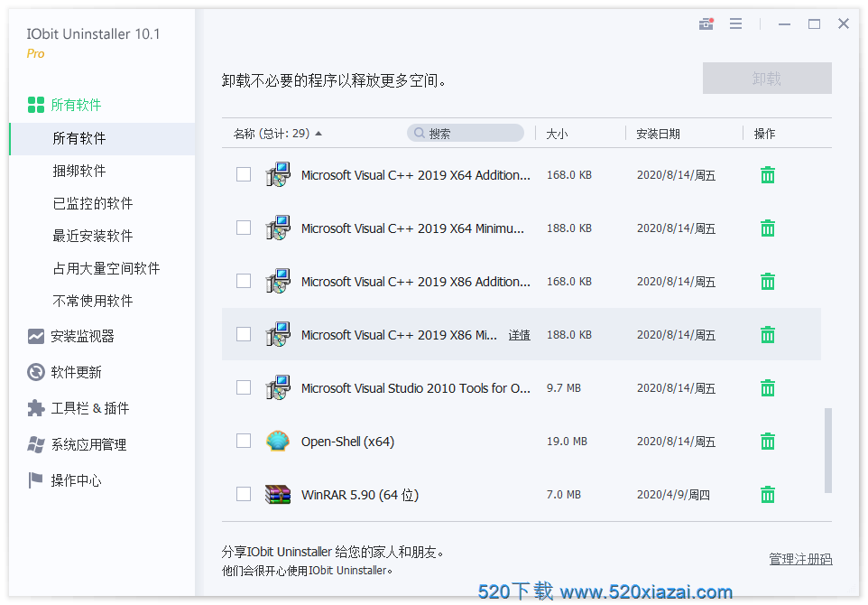Viewport: 868px width, 605px height.
Task: Check the Visual C++ 2019 X64 Minimum checkbox
Action: pos(244,228)
